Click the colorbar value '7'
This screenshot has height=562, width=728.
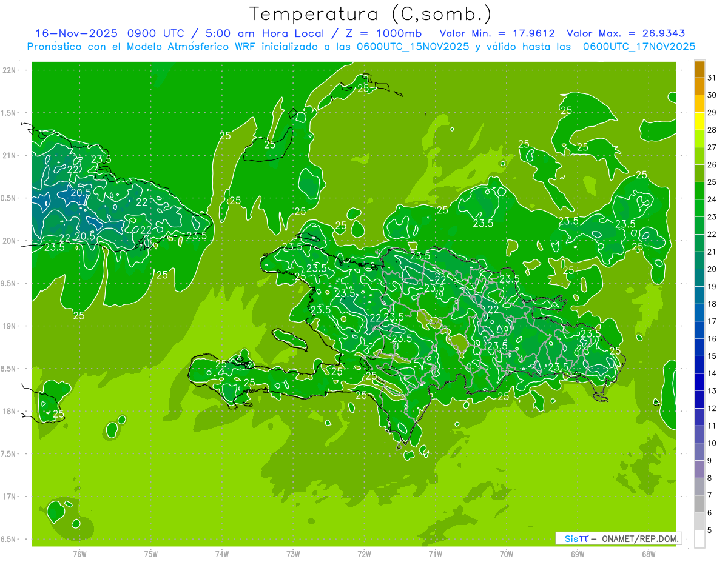point(710,496)
